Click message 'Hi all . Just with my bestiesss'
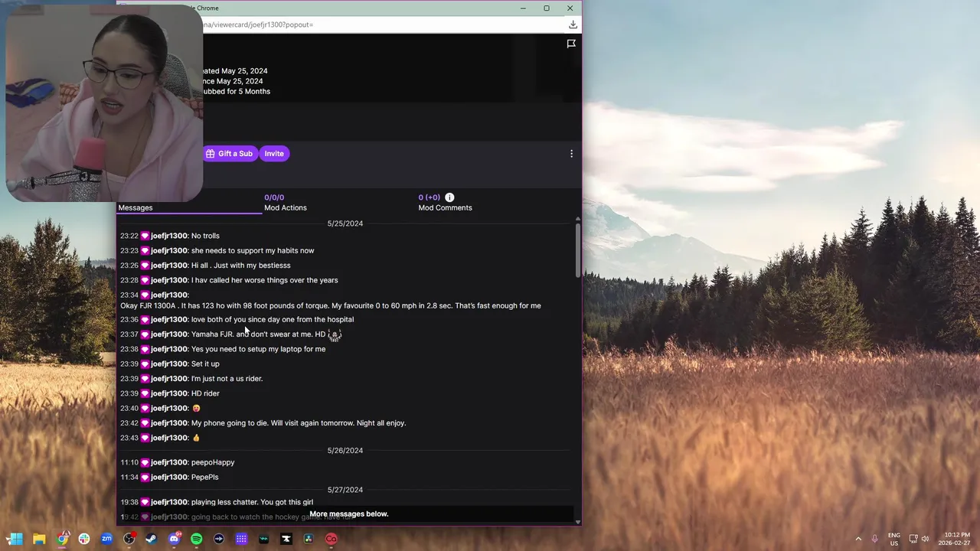This screenshot has width=980, height=551. pos(240,265)
